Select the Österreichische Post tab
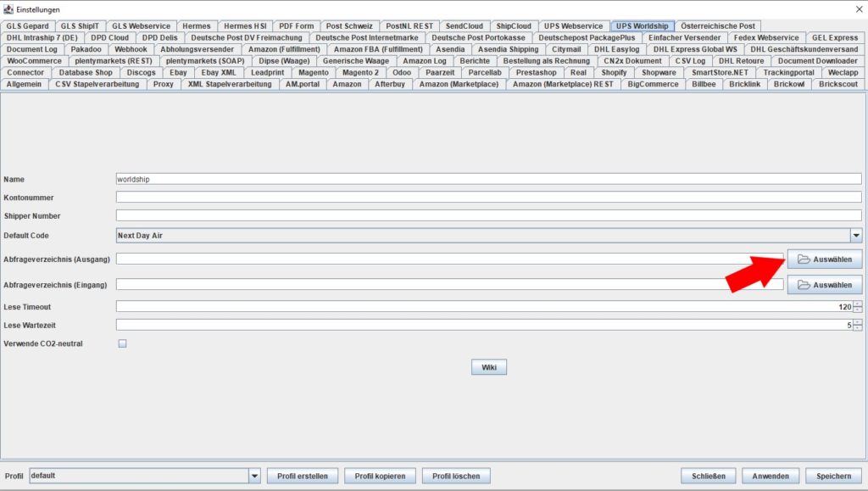 718,26
